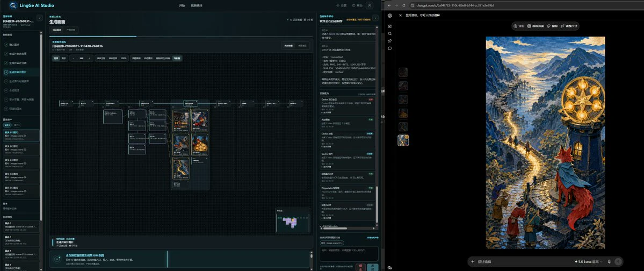The width and height of the screenshot is (644, 271).
Task: Click the microphone icon in ChatGPT prompt bar
Action: (x=609, y=261)
